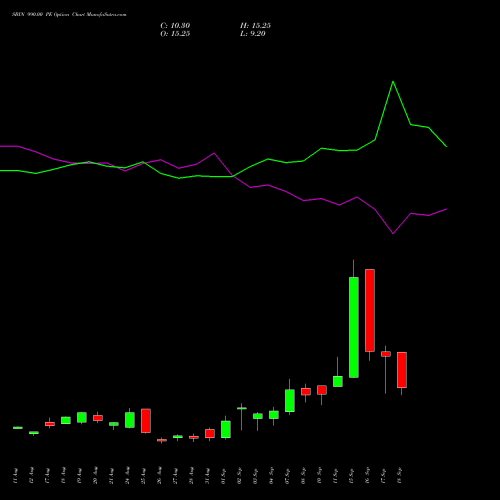Click the '20 Aug' date axis label
This screenshot has width=500, height=500.
tap(95, 476)
